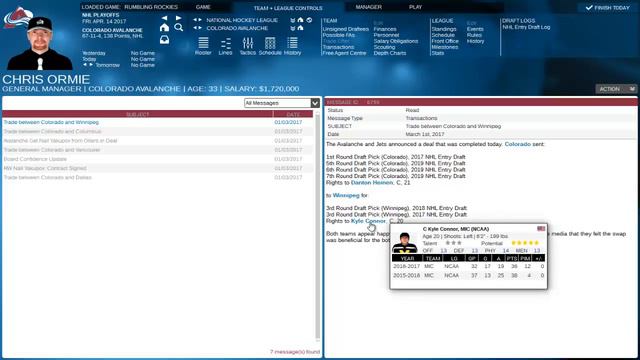This screenshot has width=640, height=360.
Task: Open league Standings link
Action: (444, 29)
